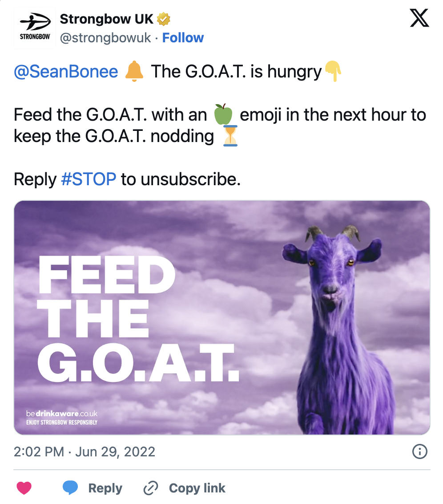Image resolution: width=443 pixels, height=504 pixels.
Task: Click the Copy link text
Action: (197, 488)
